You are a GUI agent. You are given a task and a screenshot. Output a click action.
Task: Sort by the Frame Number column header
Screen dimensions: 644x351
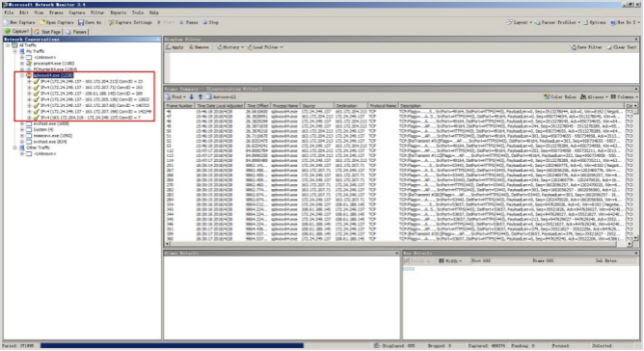(x=179, y=106)
